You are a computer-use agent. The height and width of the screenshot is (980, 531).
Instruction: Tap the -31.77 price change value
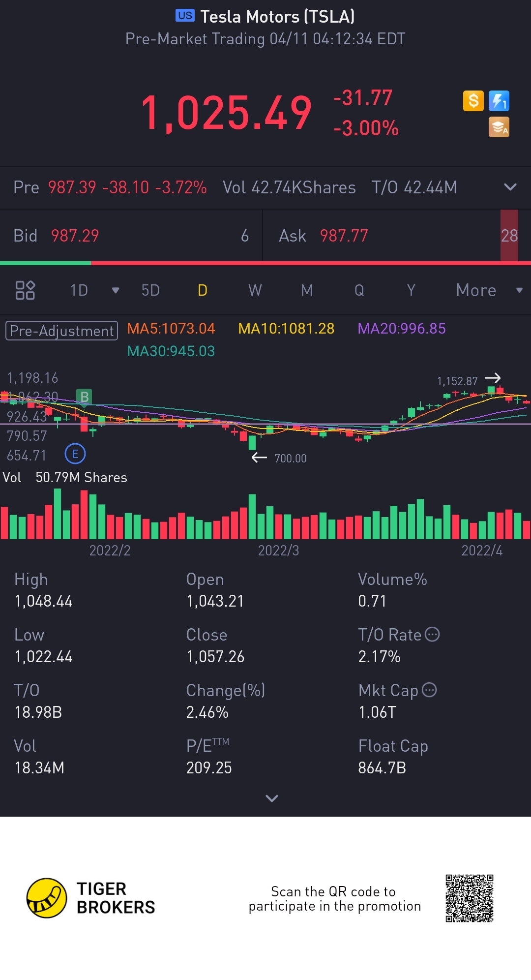coord(363,98)
